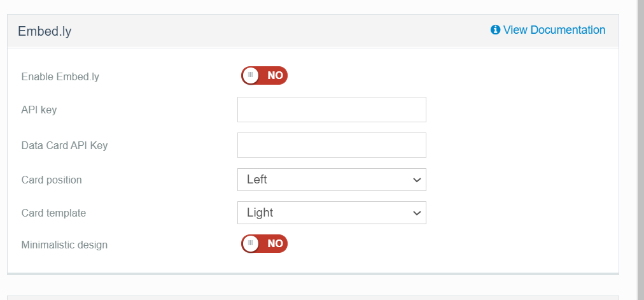Select the API key label text
The image size is (644, 300).
pos(39,110)
